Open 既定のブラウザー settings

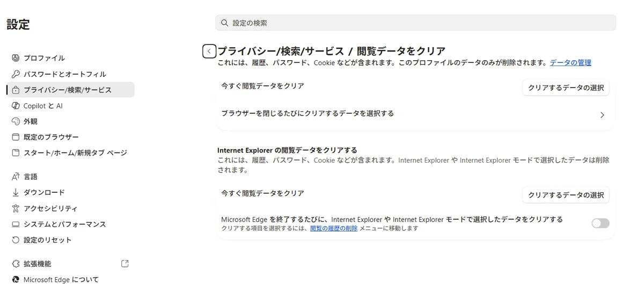[x=70, y=137]
